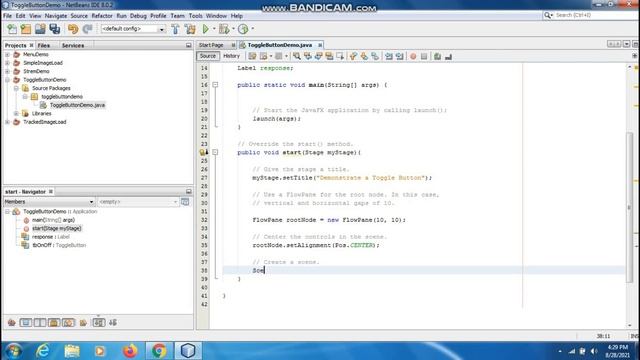640x360 pixels.
Task: Switch editor to History view
Action: [231, 56]
